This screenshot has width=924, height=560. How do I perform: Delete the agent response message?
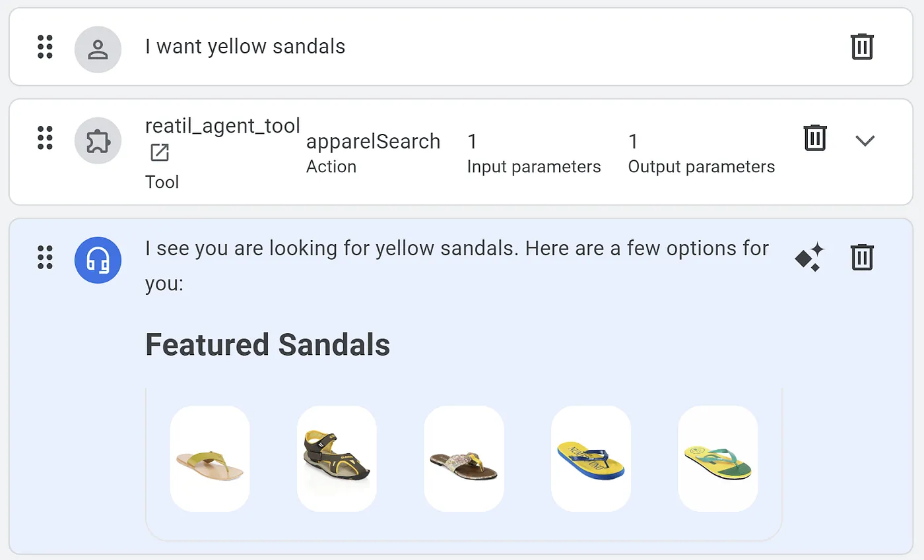click(x=862, y=257)
